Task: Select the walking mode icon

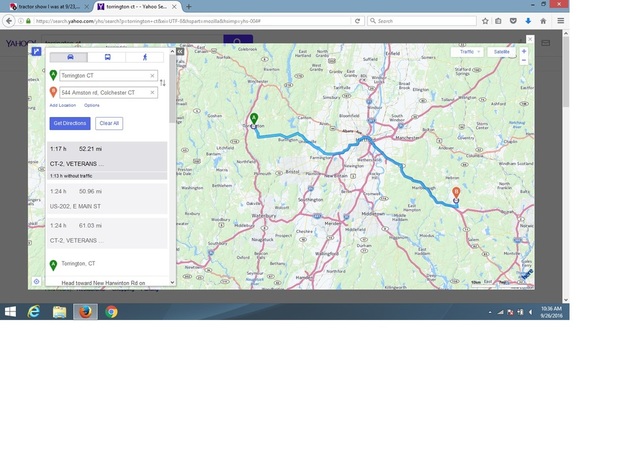Action: pos(144,58)
